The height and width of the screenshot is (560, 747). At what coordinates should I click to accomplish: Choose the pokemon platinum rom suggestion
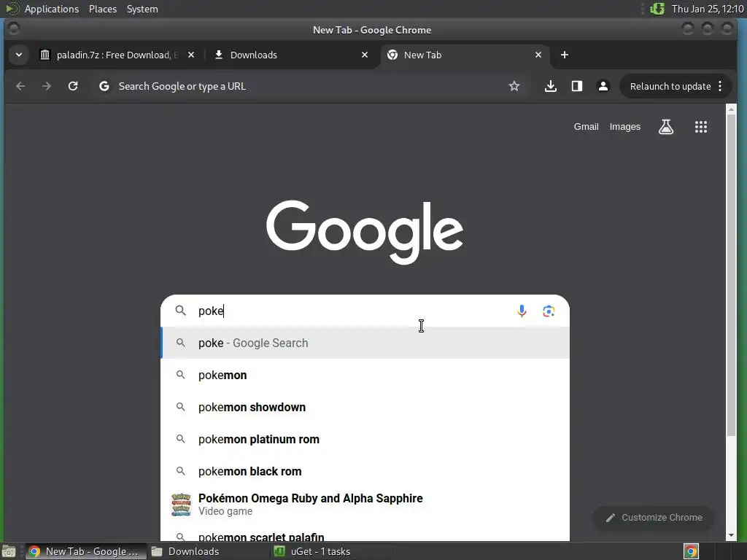(365, 439)
